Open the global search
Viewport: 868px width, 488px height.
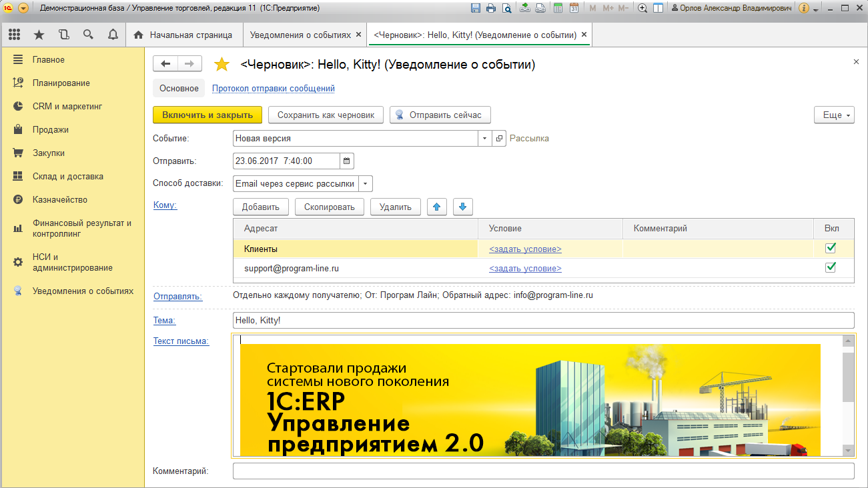(x=87, y=34)
